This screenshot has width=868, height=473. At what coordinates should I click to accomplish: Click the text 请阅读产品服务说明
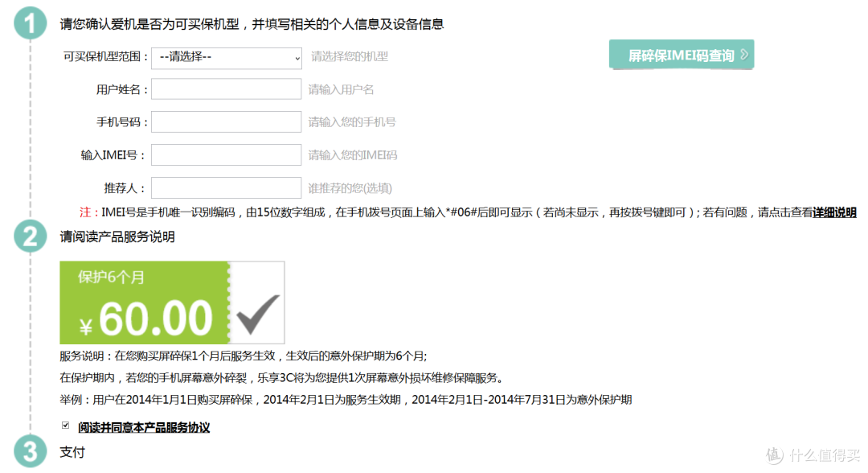(x=117, y=237)
